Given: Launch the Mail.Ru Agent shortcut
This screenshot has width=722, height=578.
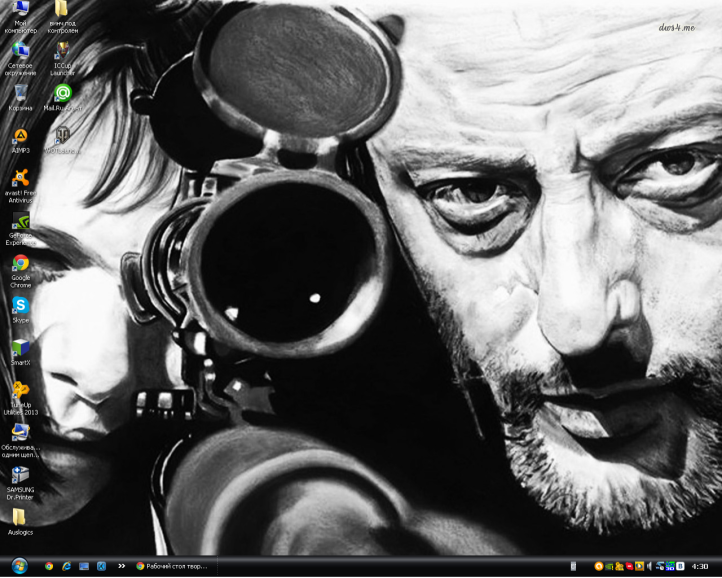Looking at the screenshot, I should (63, 98).
